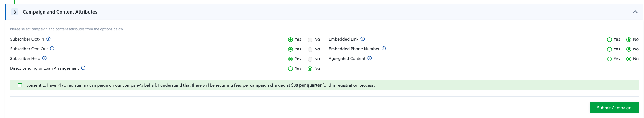Screen dimensions: 644x118
Task: Click the Subscriber Help info icon
Action: 44,58
